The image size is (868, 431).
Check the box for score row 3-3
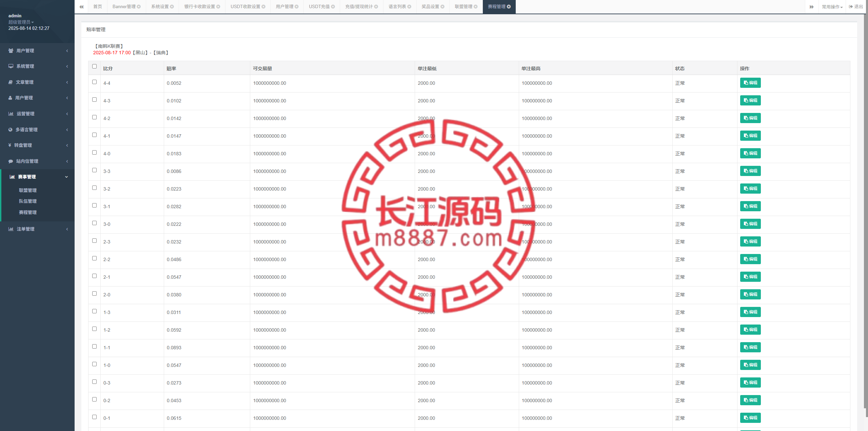point(95,170)
